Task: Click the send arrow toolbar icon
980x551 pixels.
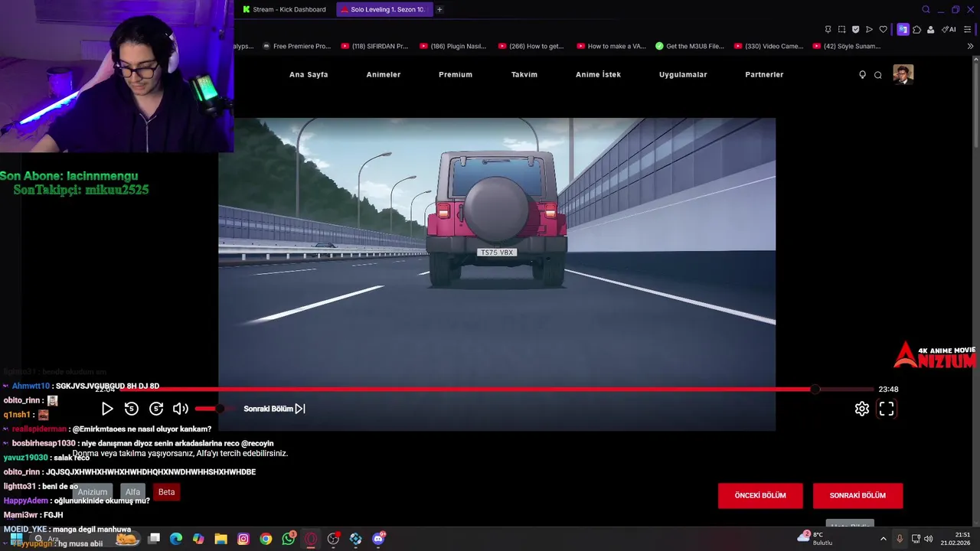Action: pos(869,29)
